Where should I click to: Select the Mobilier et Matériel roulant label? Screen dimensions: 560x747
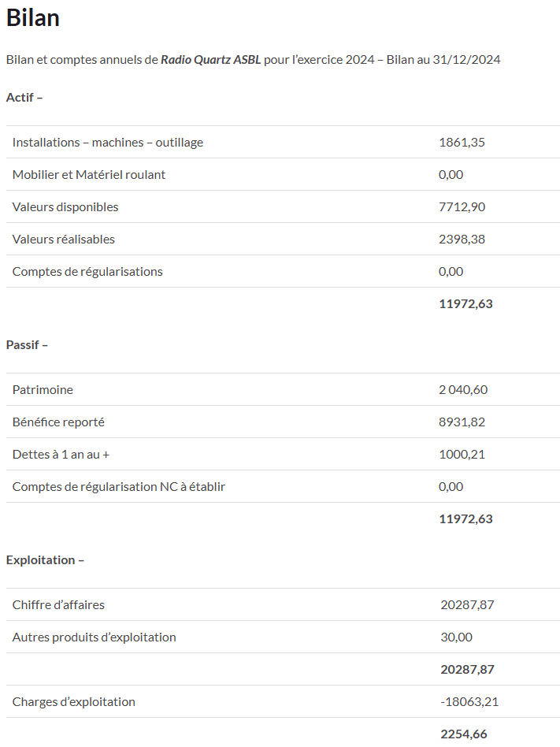[x=89, y=175]
